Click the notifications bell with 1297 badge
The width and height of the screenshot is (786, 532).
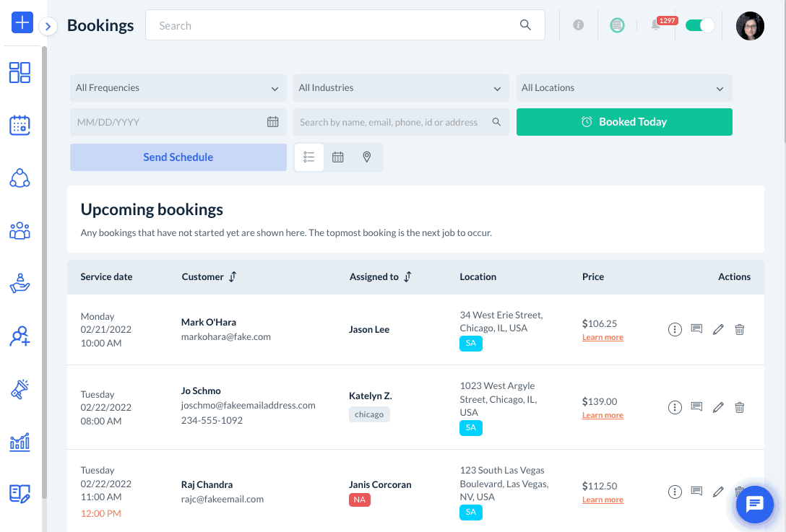pyautogui.click(x=656, y=25)
